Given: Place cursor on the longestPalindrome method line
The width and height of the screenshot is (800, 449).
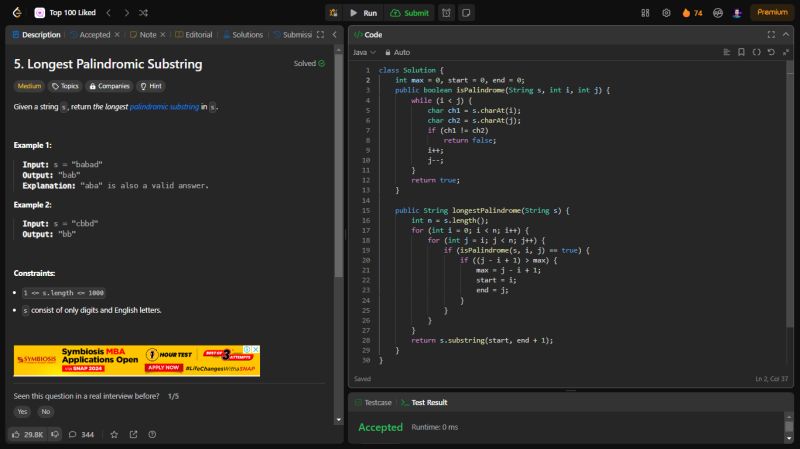Looking at the screenshot, I should pos(482,210).
